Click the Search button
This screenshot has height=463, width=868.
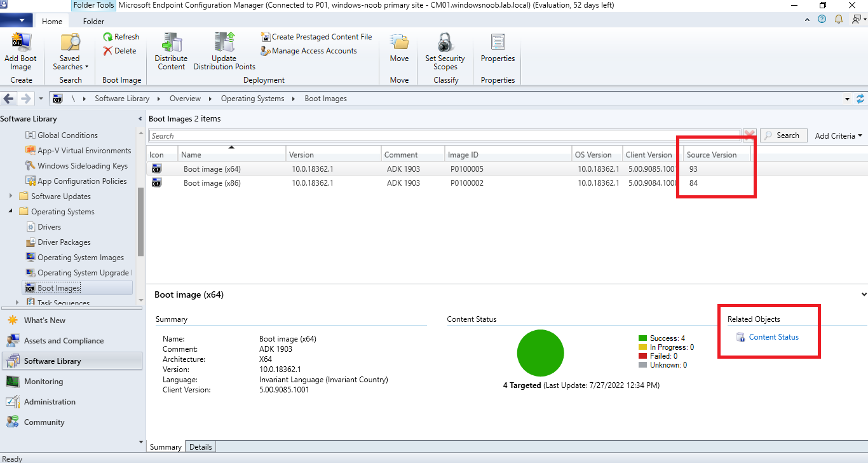[783, 135]
